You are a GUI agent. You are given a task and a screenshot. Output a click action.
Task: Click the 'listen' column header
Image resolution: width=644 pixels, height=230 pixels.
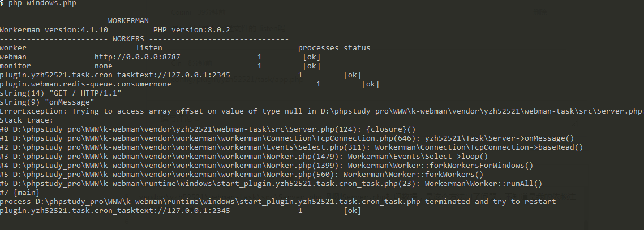pyautogui.click(x=149, y=48)
